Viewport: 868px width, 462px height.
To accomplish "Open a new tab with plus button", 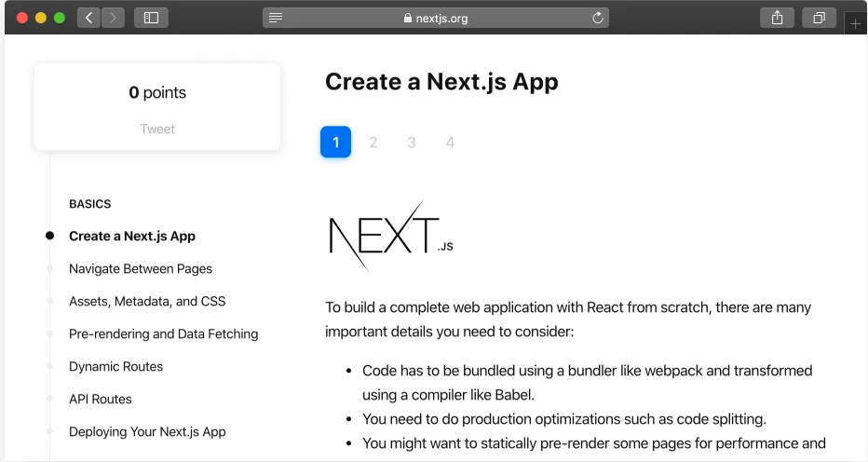I will click(855, 24).
